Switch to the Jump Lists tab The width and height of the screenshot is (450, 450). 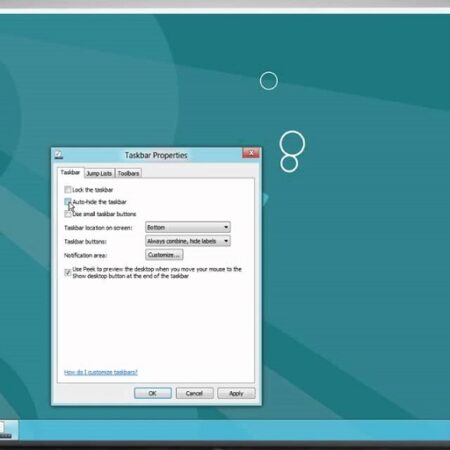(99, 173)
